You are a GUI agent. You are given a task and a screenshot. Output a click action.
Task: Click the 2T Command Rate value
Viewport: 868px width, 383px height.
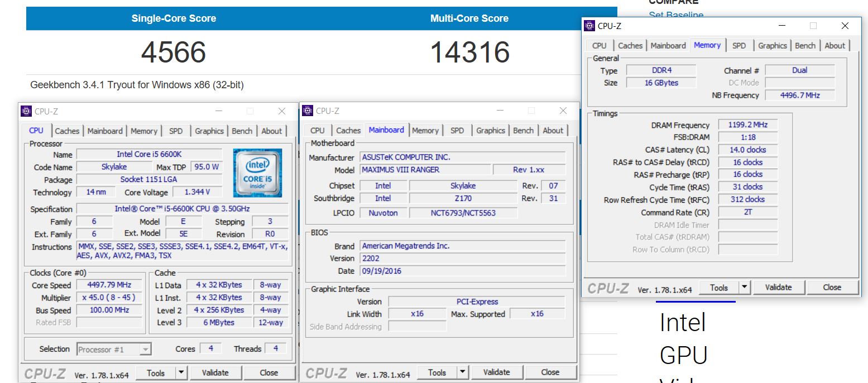[x=747, y=212]
